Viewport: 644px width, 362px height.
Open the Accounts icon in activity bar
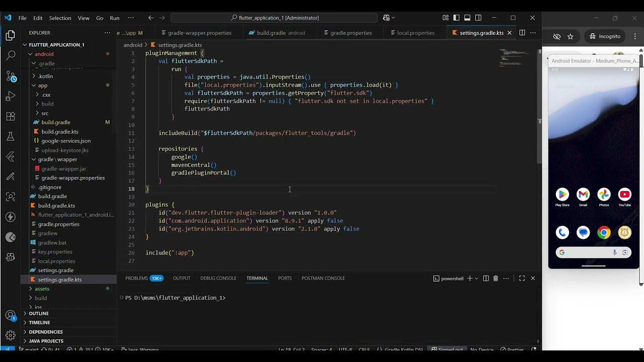click(x=11, y=316)
